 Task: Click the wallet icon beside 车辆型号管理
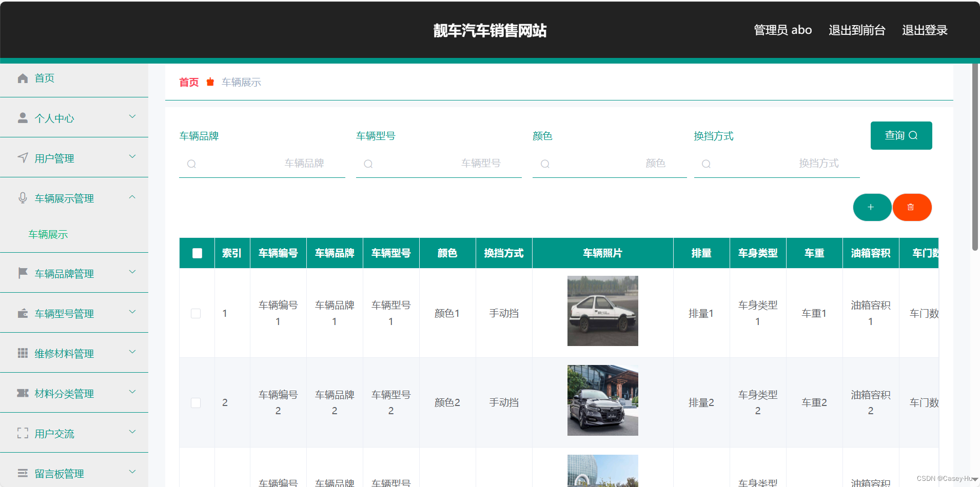pyautogui.click(x=23, y=313)
